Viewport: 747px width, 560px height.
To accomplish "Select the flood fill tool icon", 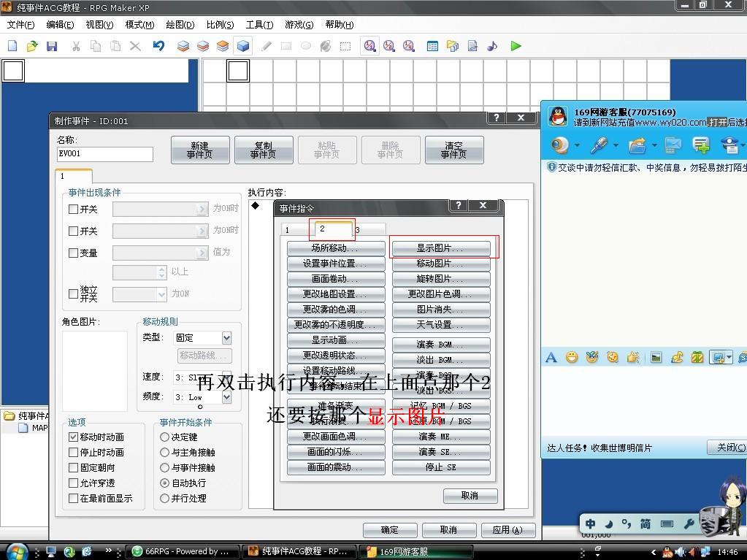I will click(x=326, y=46).
